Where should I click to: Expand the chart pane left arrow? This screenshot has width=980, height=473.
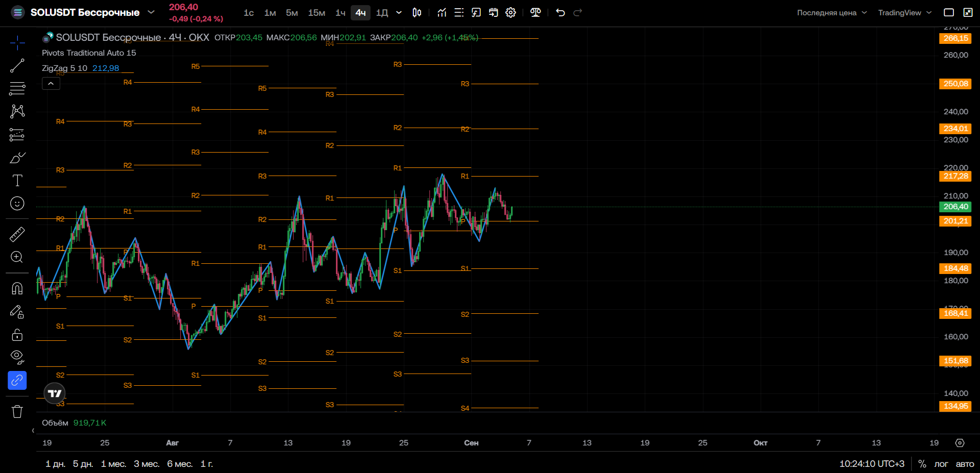pyautogui.click(x=33, y=431)
